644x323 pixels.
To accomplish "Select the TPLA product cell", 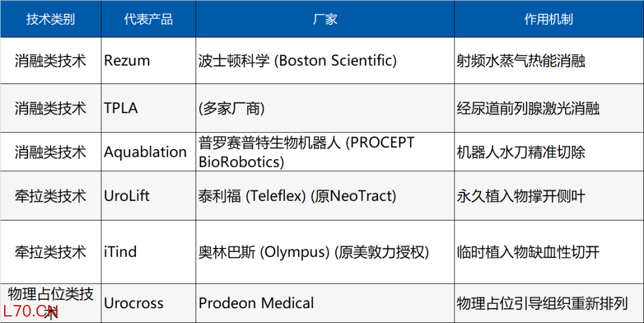I will coord(121,108).
